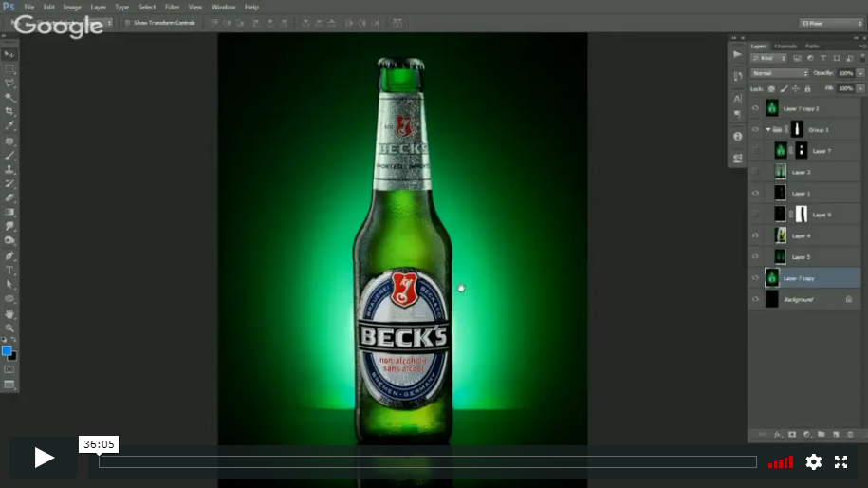The width and height of the screenshot is (868, 488).
Task: Select the Ellipse shape tool
Action: pos(9,298)
